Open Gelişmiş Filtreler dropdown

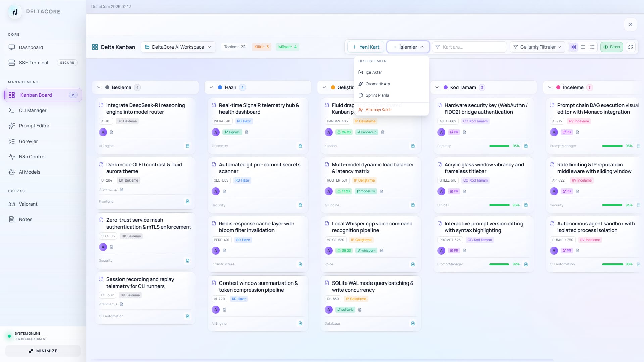[537, 47]
